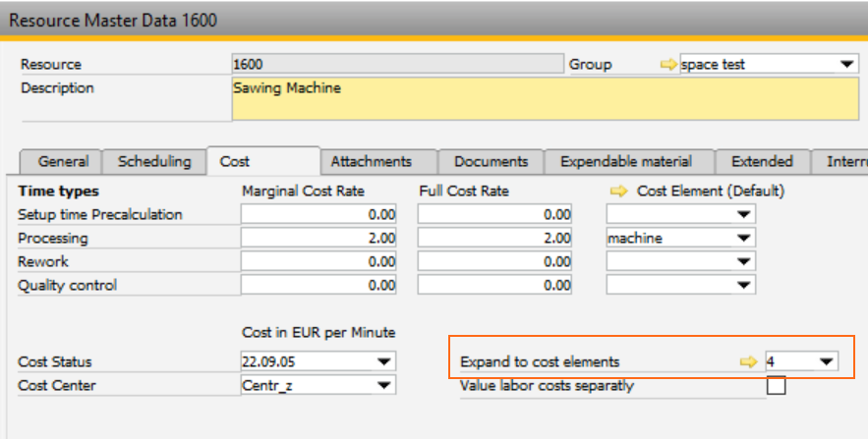Click the orange arrow link beside Group

pyautogui.click(x=668, y=65)
